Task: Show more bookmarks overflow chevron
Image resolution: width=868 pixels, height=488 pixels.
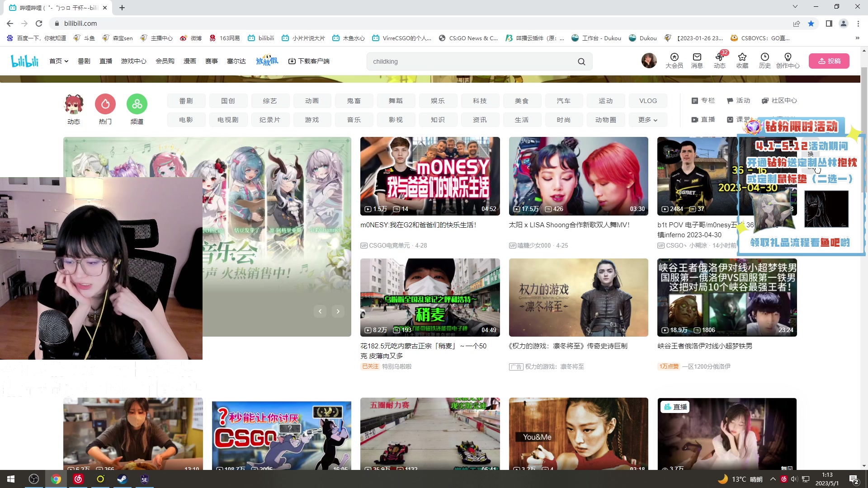Action: click(857, 38)
